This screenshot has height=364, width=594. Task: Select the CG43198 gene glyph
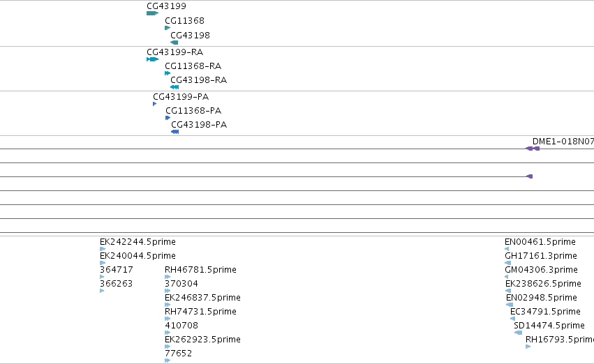coord(175,43)
